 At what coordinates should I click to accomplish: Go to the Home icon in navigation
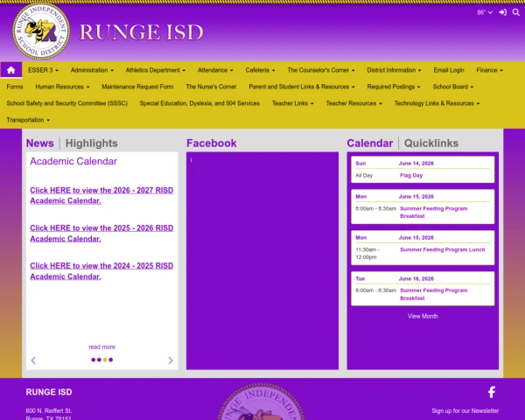(11, 70)
